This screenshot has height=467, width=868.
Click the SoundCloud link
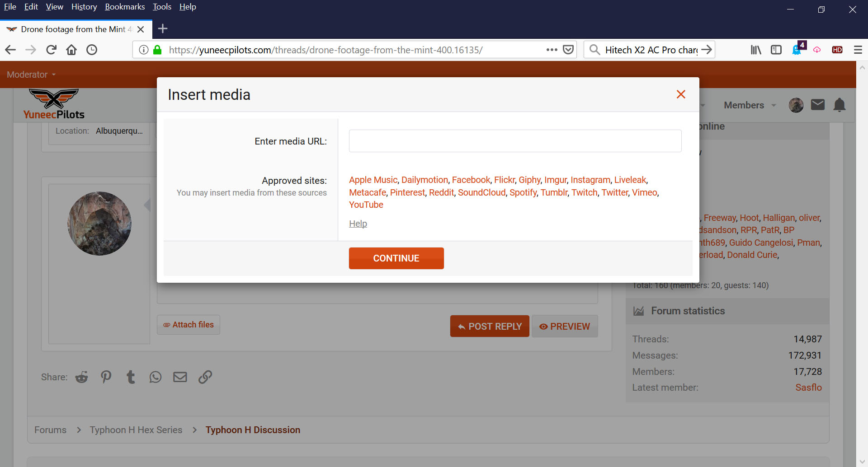(481, 192)
